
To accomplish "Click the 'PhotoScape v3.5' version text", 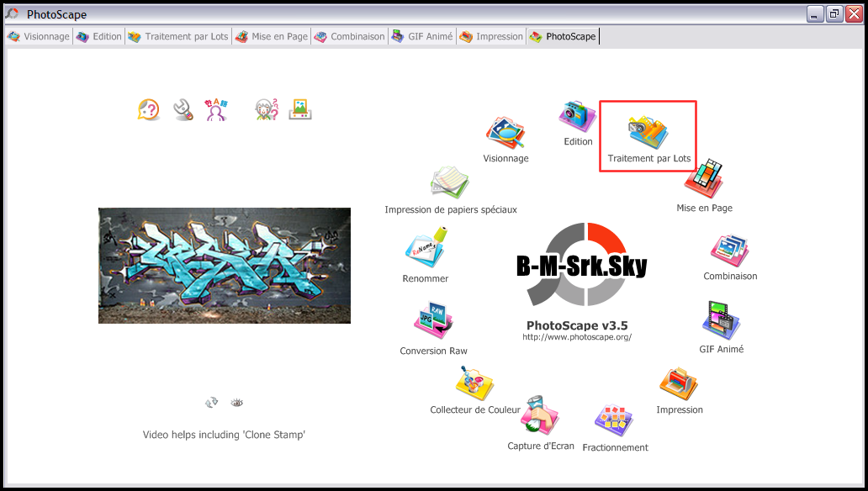I will (577, 325).
